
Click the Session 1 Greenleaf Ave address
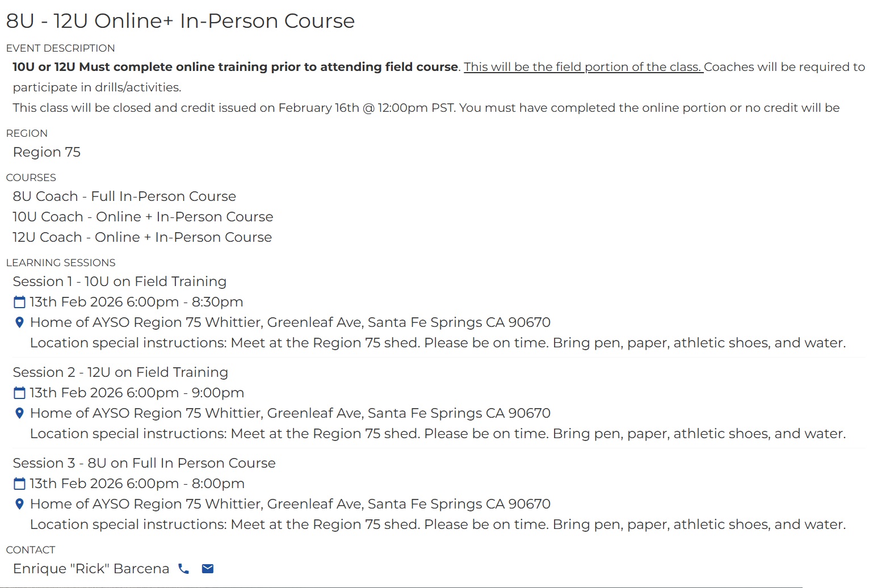click(x=290, y=322)
